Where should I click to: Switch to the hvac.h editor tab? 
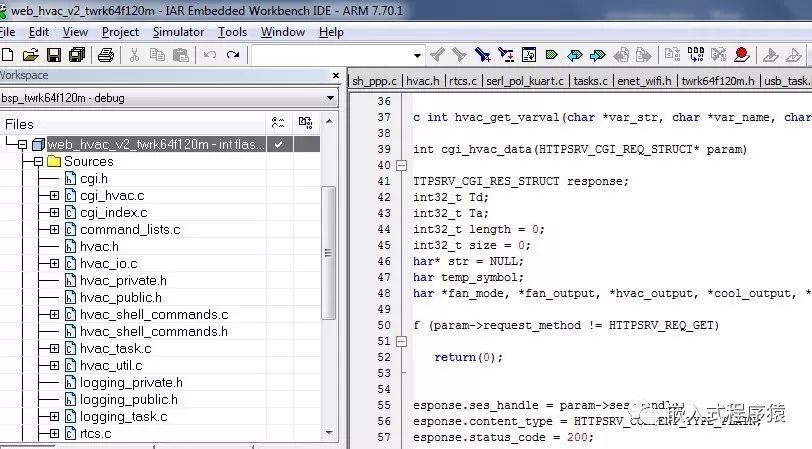tap(423, 81)
